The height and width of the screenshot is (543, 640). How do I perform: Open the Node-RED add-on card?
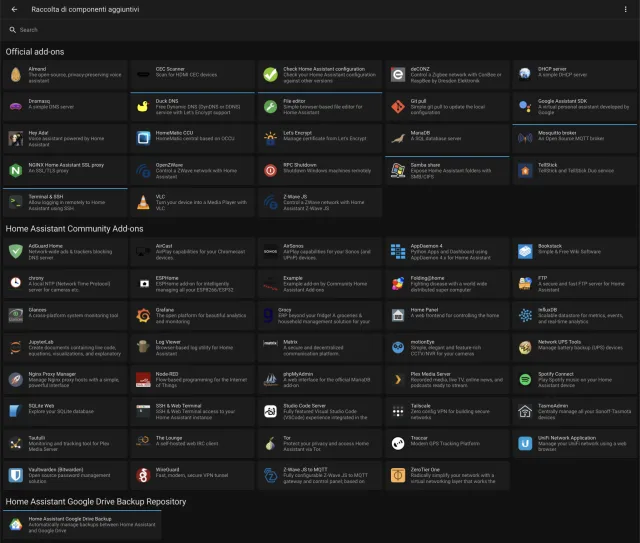pos(192,379)
